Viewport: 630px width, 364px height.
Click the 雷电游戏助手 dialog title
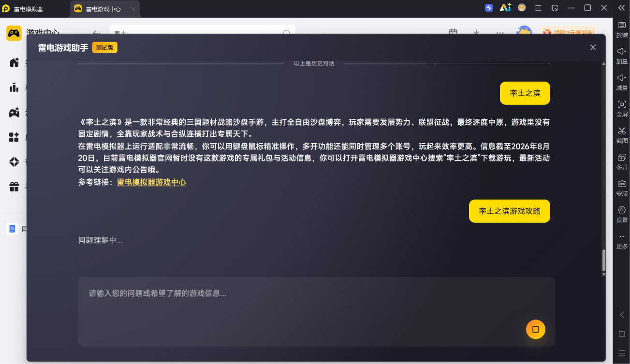(63, 47)
